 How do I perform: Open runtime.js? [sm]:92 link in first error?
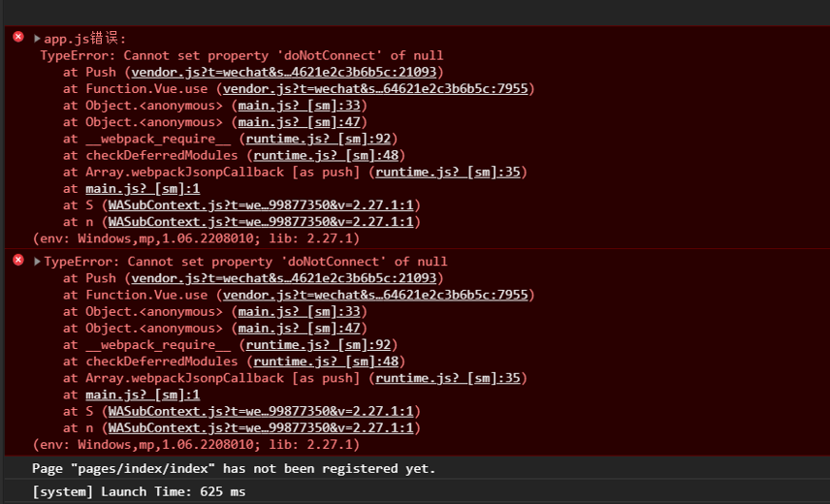point(318,140)
